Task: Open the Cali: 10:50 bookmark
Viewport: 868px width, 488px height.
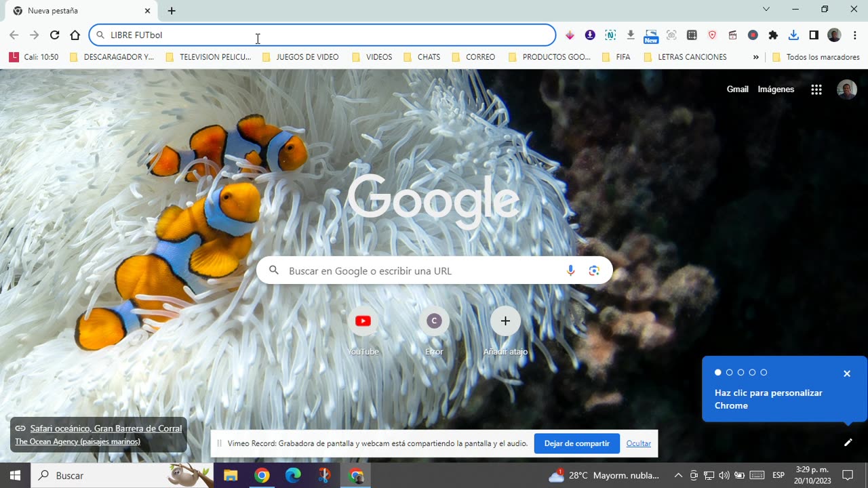Action: click(34, 57)
